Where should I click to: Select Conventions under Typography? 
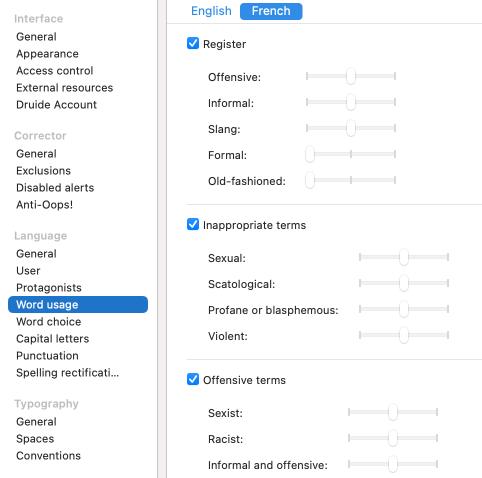[48, 456]
